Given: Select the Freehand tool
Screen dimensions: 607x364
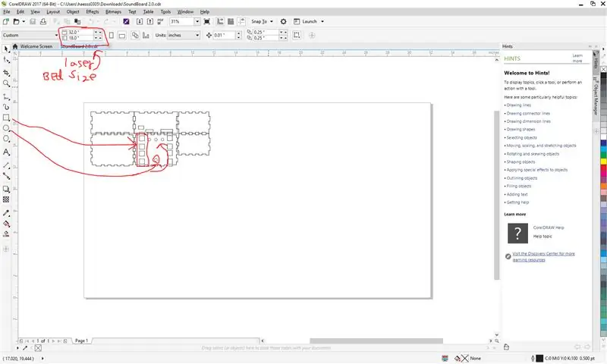Looking at the screenshot, I should [x=6, y=97].
